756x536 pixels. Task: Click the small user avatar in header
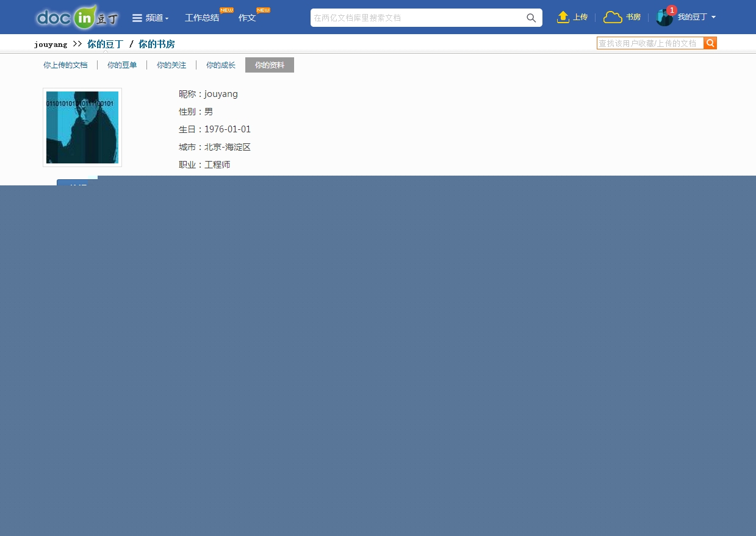click(663, 18)
